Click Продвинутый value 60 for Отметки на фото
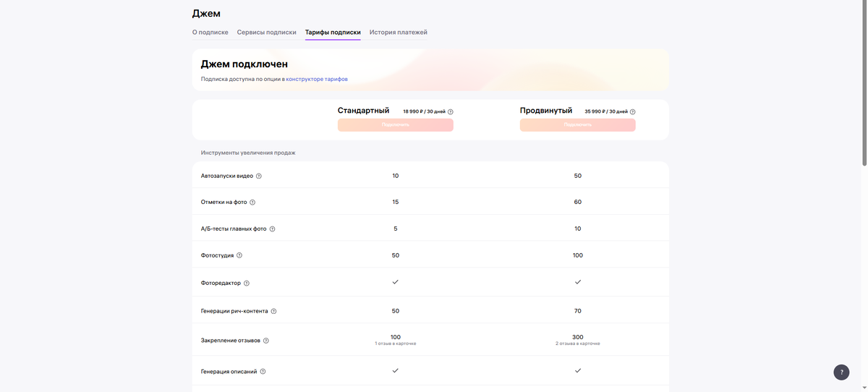The width and height of the screenshot is (868, 392). 578,203
